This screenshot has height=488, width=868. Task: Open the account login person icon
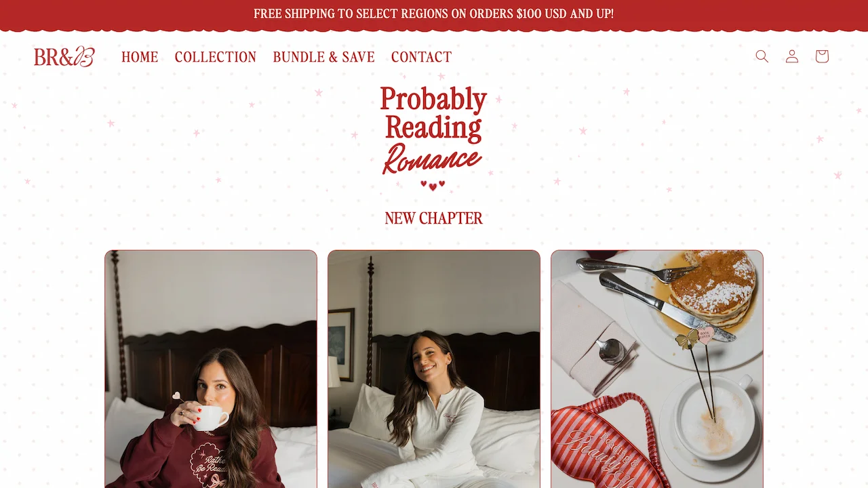click(792, 56)
